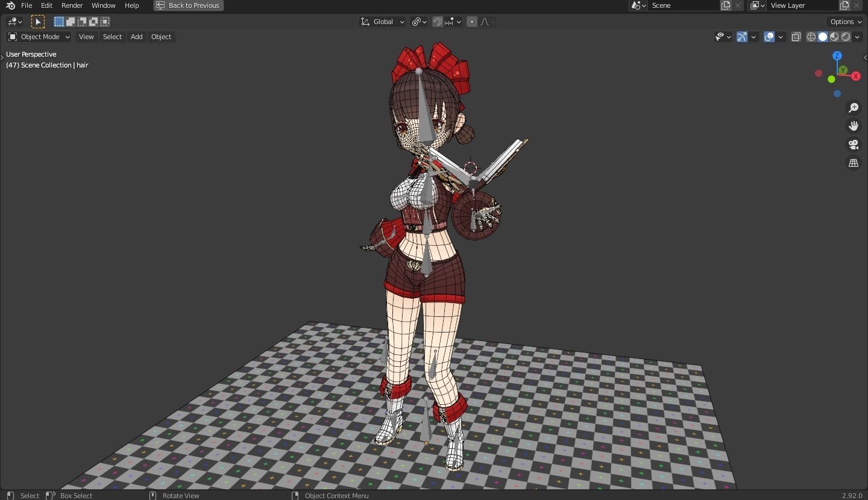This screenshot has height=500, width=868.
Task: Choose Subtract selection mode icon
Action: (82, 22)
